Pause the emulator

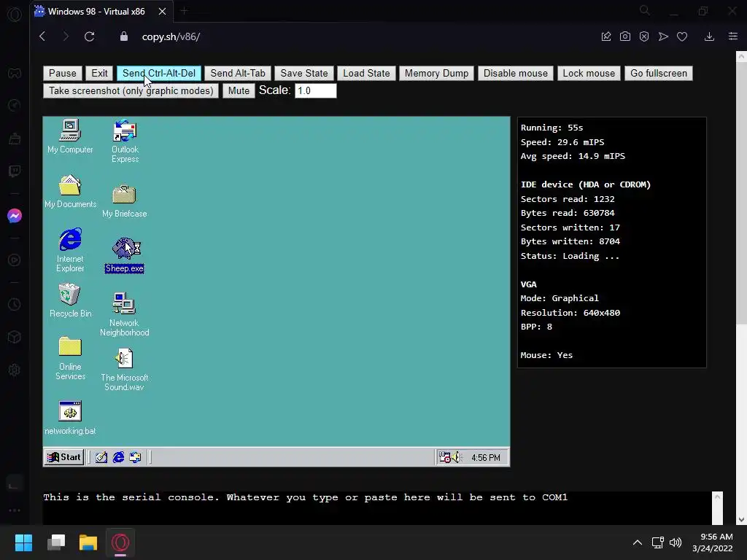63,74
